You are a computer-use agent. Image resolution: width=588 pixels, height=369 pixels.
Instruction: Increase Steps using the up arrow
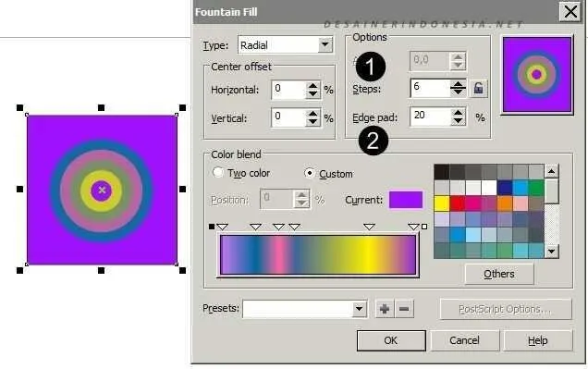pyautogui.click(x=458, y=83)
